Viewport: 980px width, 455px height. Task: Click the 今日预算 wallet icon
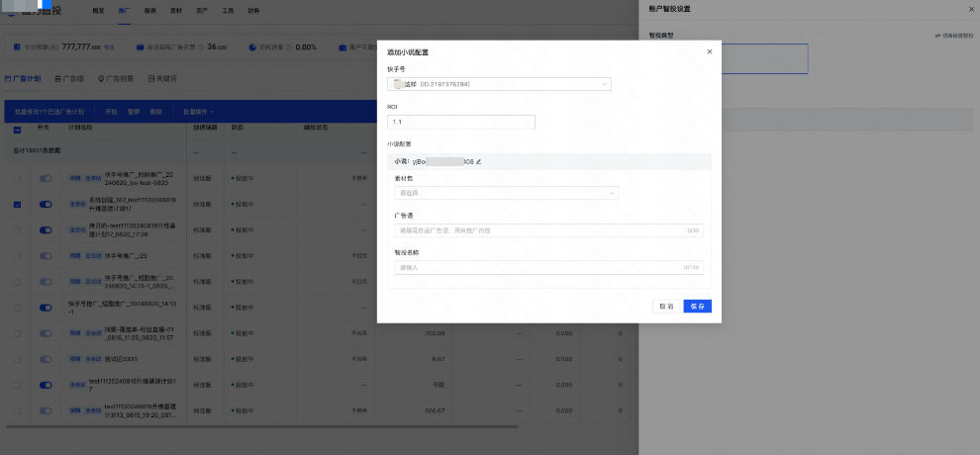coord(19,46)
